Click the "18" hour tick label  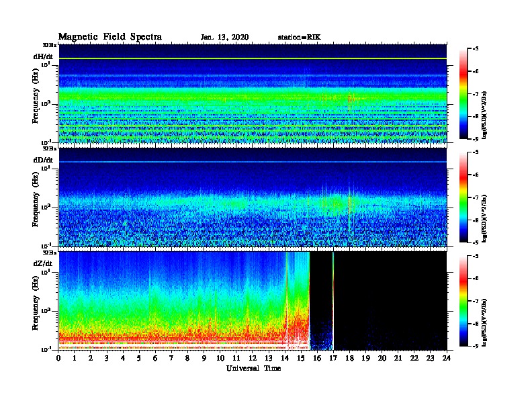(349, 358)
